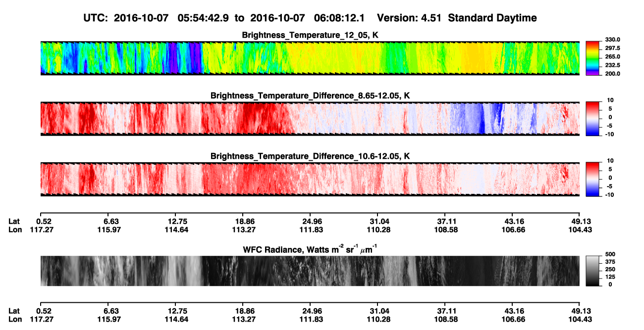Select the 'WFC Radiance, Watts m-2 sr-1 µm-1' title
Screen dimensions: 644x330
[x=310, y=249]
